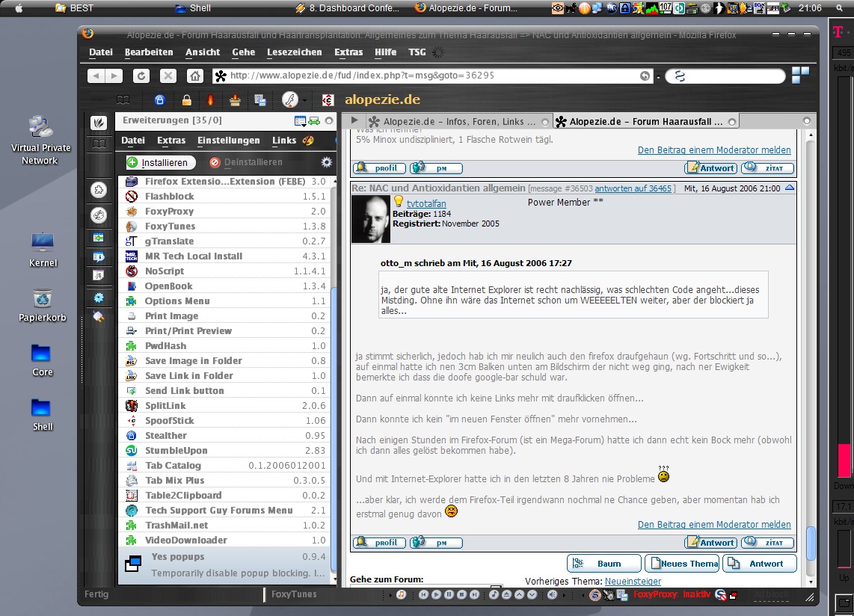Open the extensions panel view dropdown icon
The image size is (854, 616).
point(301,121)
